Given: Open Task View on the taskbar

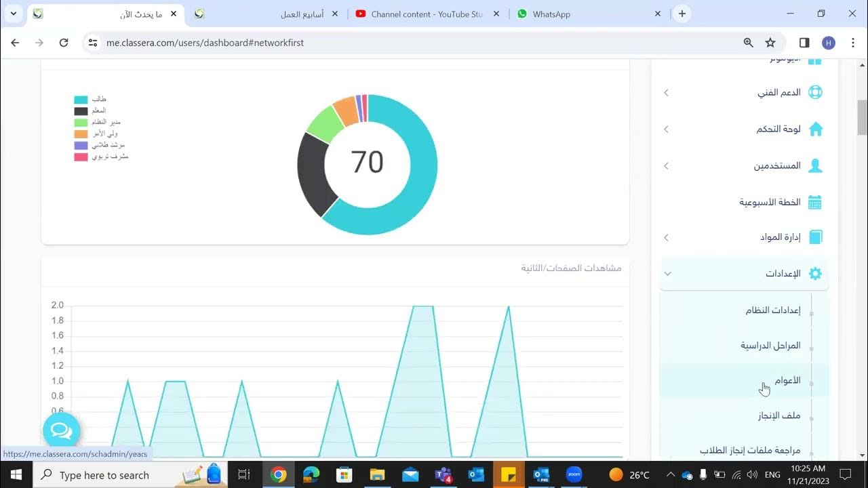Looking at the screenshot, I should [x=244, y=474].
